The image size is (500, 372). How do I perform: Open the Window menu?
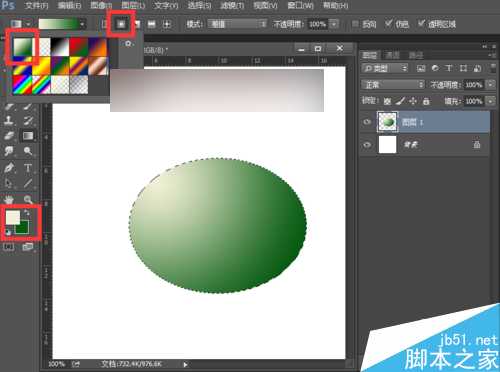point(300,6)
